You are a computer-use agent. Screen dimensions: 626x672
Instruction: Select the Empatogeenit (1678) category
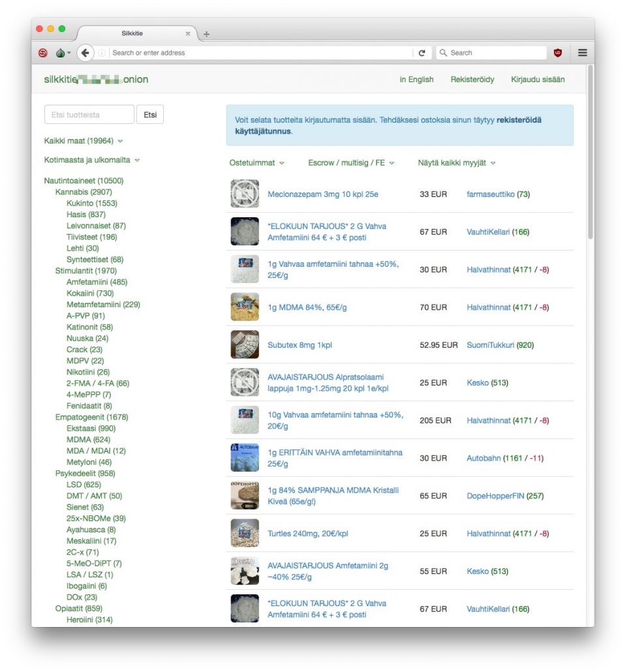point(91,417)
